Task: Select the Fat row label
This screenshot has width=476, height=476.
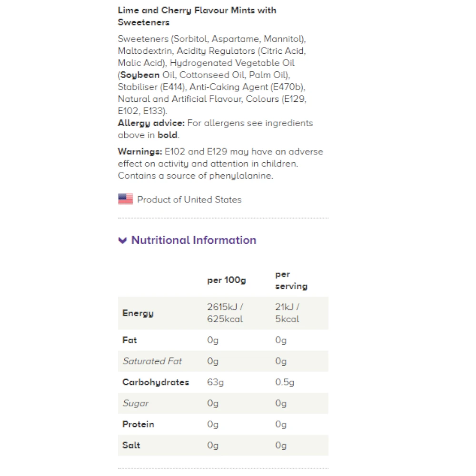Action: click(x=129, y=340)
